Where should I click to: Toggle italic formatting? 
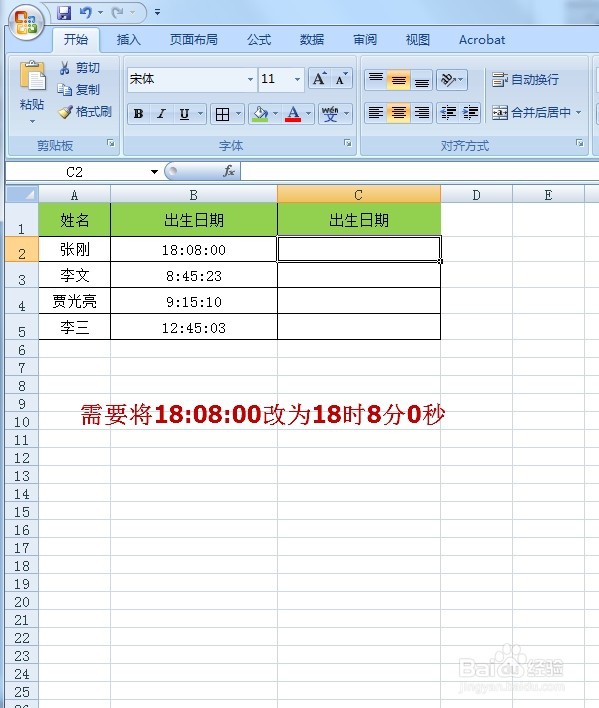tap(161, 114)
